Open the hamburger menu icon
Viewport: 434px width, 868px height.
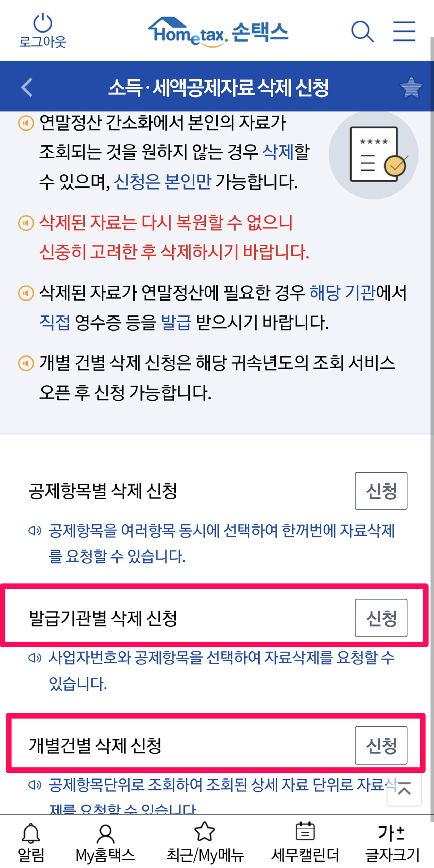[x=404, y=31]
